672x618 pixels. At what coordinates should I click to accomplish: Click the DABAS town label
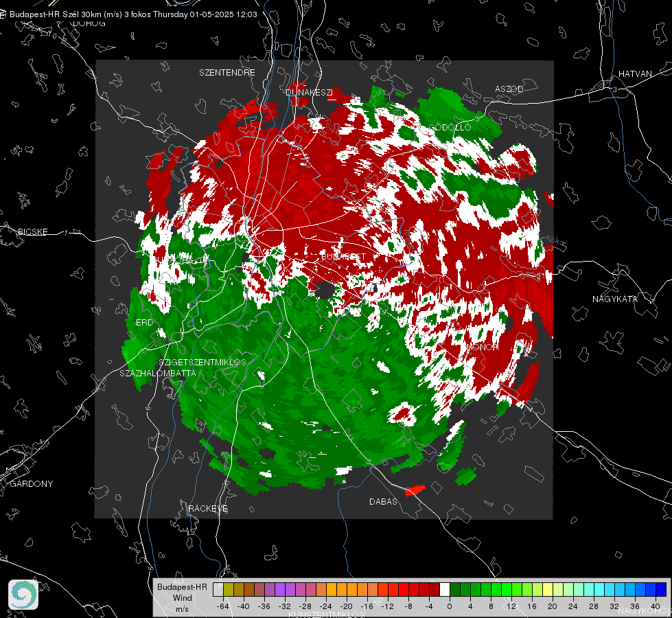tap(383, 501)
